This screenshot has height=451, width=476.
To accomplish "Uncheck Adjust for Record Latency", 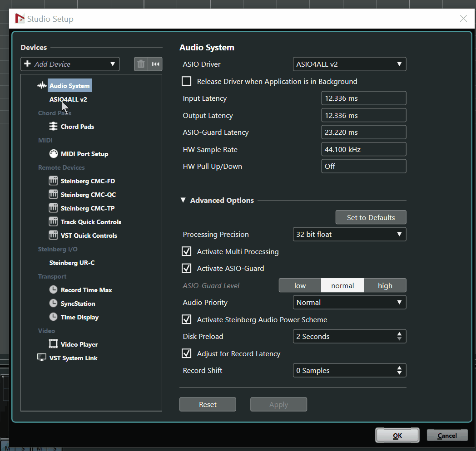I will (186, 353).
